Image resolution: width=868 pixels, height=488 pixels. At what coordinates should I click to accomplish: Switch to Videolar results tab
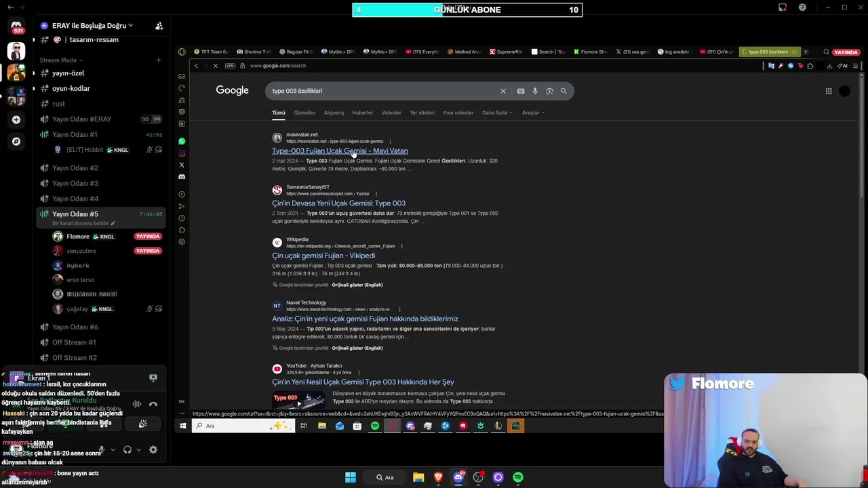click(391, 113)
